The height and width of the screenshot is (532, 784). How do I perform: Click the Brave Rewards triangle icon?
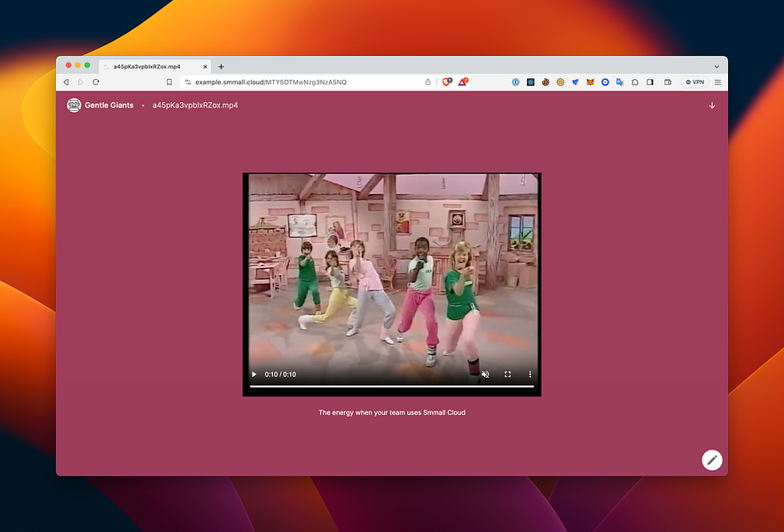pos(463,82)
